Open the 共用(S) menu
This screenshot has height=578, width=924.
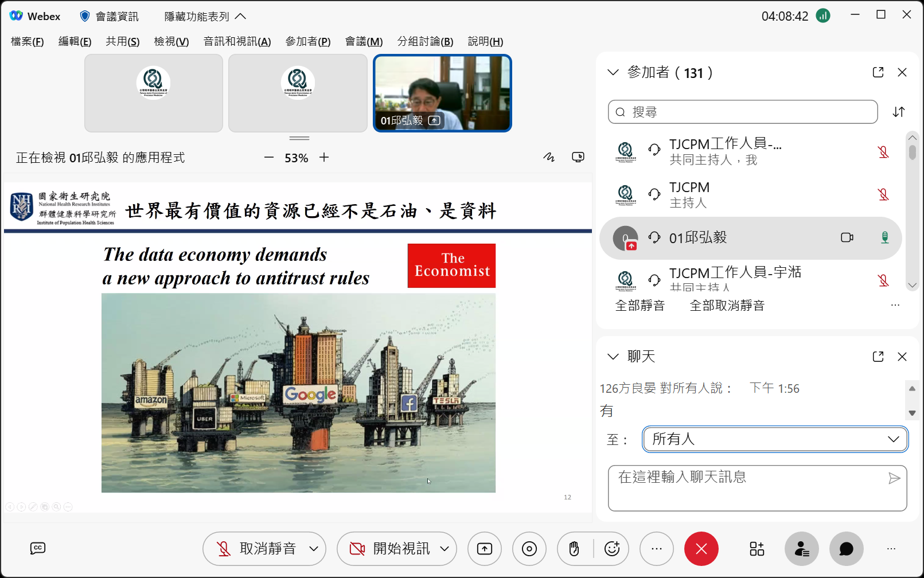pos(123,41)
